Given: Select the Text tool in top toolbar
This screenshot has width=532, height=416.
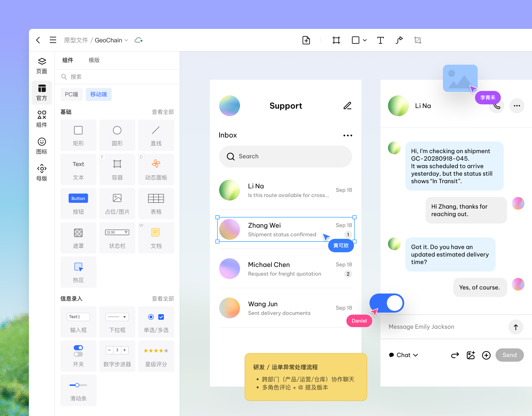Looking at the screenshot, I should [x=380, y=40].
